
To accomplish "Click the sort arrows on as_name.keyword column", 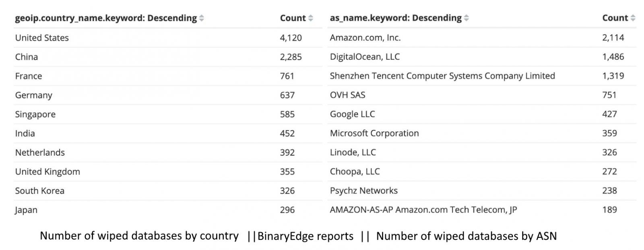I will (466, 18).
